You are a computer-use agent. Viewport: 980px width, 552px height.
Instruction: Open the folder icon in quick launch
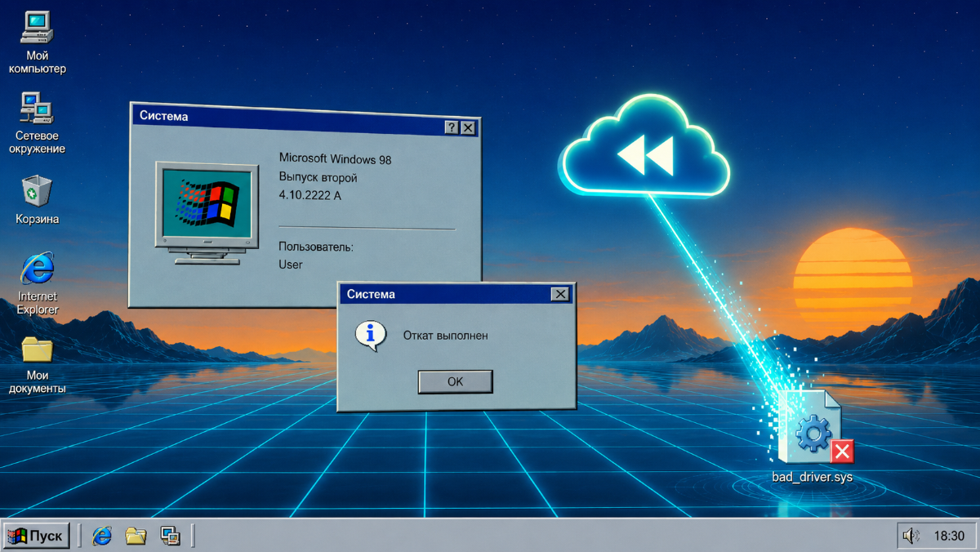pos(136,536)
